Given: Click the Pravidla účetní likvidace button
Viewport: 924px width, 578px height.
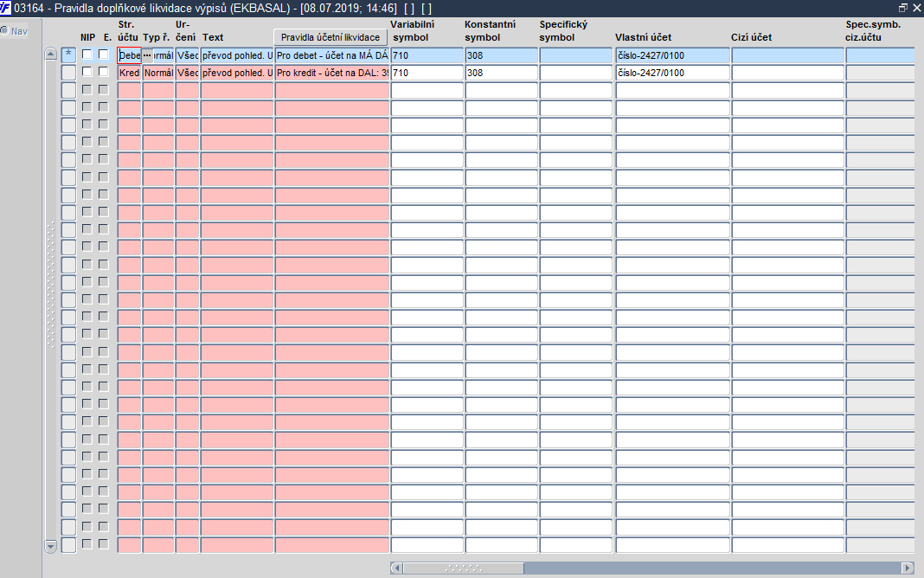Looking at the screenshot, I should 330,37.
